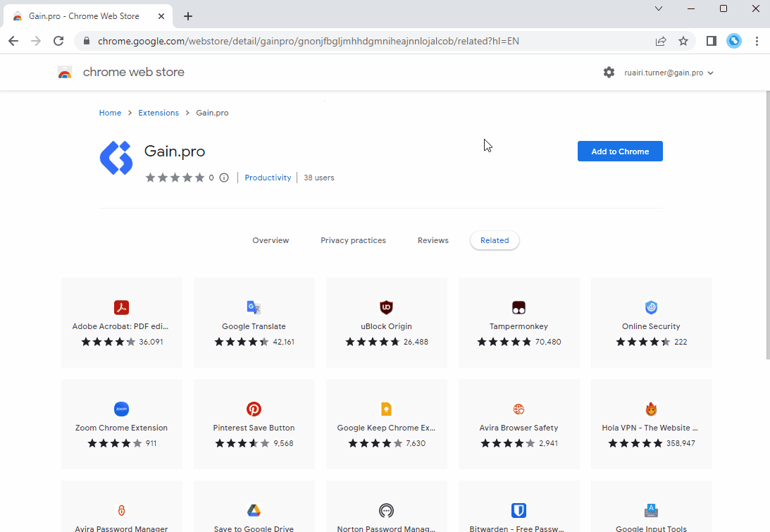Image resolution: width=770 pixels, height=532 pixels.
Task: Expand the browser tab search chevron
Action: 658,9
